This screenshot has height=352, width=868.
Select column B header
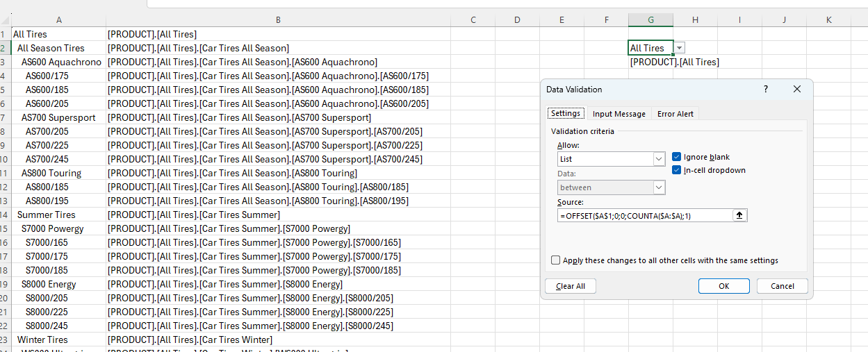click(x=278, y=20)
